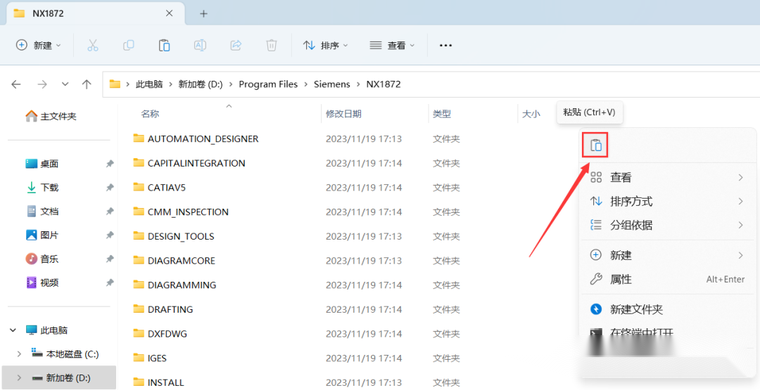760x390 pixels.
Task: Open recent locations dropdown chevron
Action: click(x=65, y=84)
